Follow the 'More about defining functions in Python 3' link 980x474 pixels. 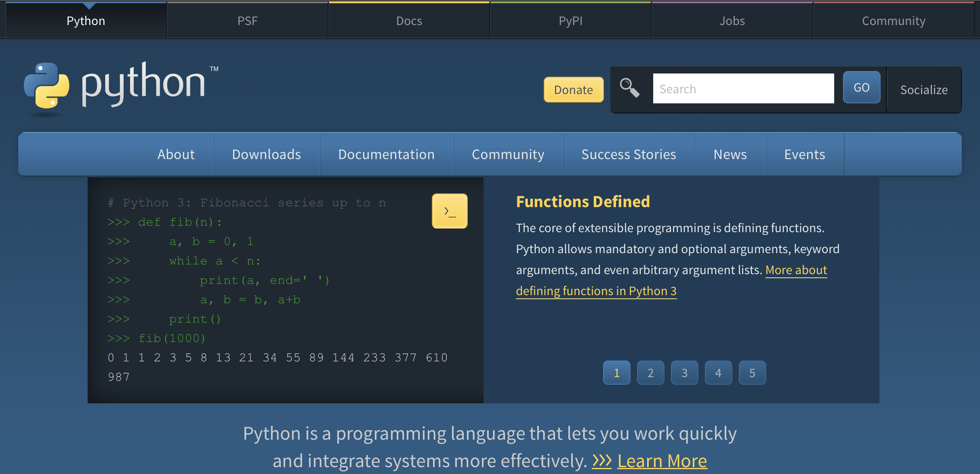click(596, 291)
